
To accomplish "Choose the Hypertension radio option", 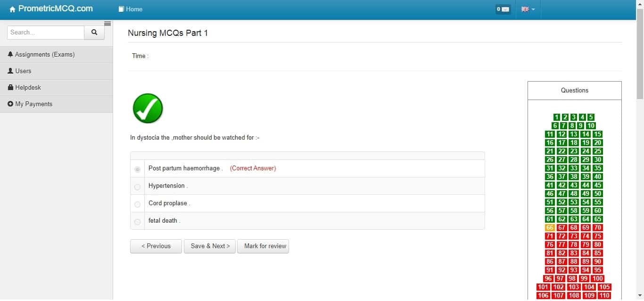I will click(137, 187).
